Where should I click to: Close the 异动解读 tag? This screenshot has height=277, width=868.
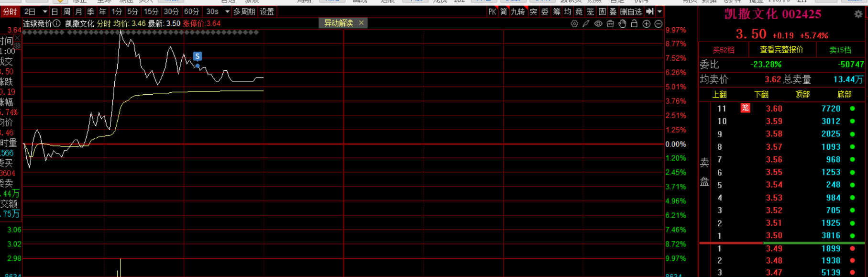(x=362, y=23)
